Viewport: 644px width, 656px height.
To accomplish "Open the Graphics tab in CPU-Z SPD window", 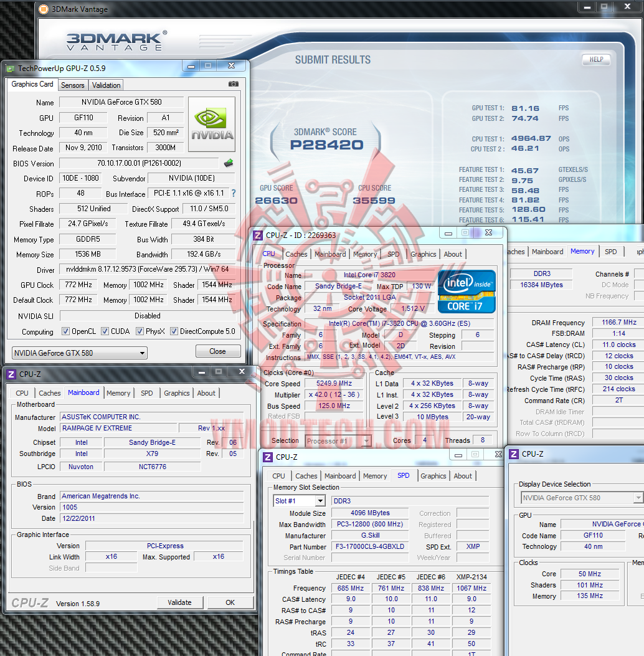I will pos(433,476).
